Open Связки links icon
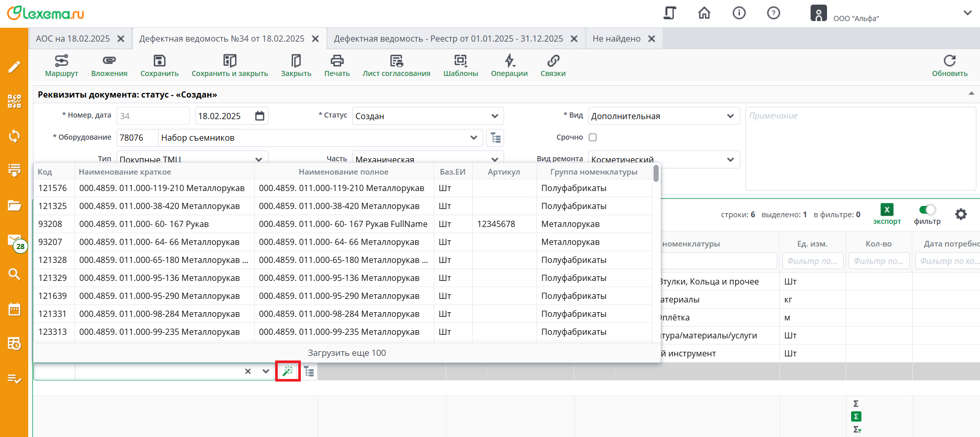 pos(553,61)
